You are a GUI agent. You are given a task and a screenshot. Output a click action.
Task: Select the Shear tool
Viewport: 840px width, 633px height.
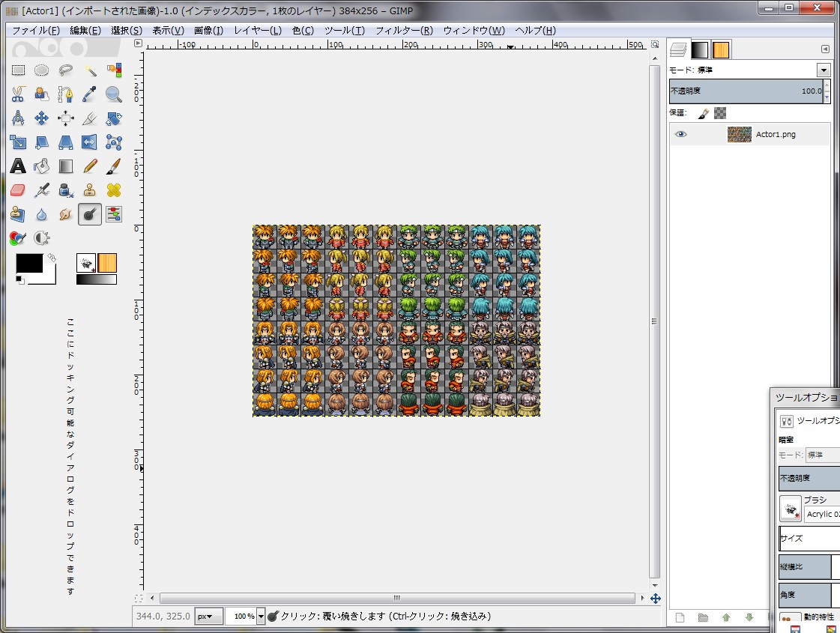(x=42, y=142)
